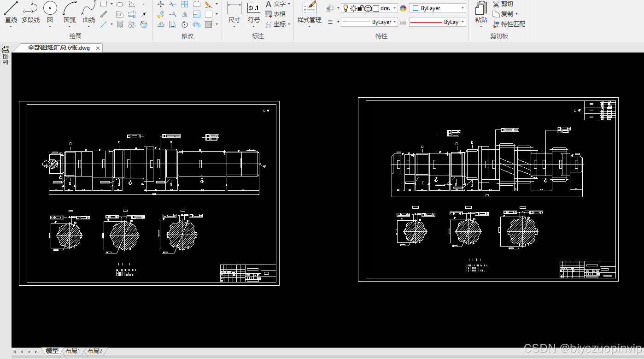Switch to 全部图纸汇总 6张.dwg tab
The height and width of the screenshot is (359, 644).
click(59, 47)
